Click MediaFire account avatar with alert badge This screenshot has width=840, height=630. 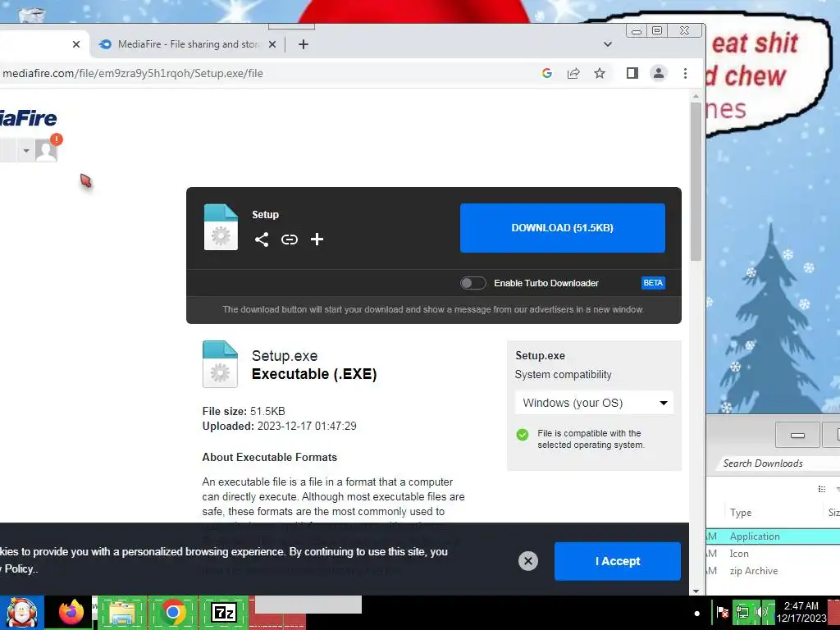[46, 150]
